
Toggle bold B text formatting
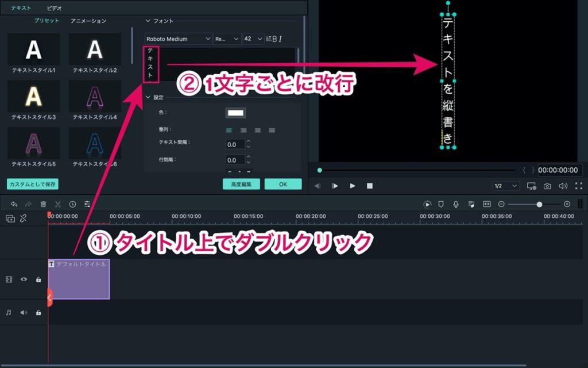[x=274, y=39]
